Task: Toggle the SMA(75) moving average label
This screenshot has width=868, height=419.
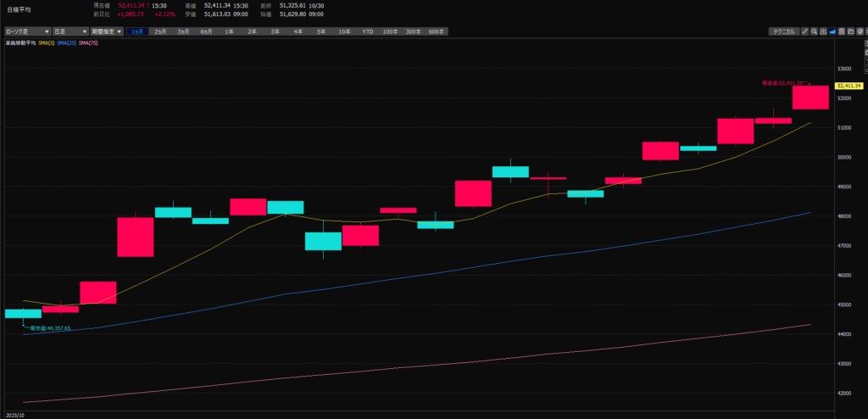Action: (87, 42)
